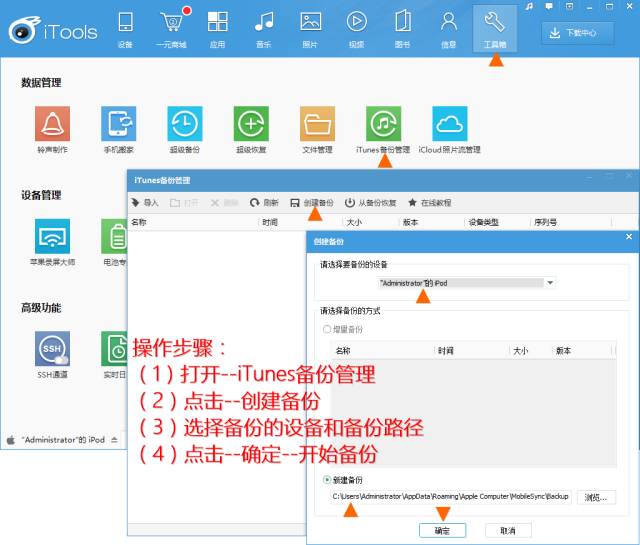Click the greyed 删除 delete toolbar item
The width and height of the screenshot is (640, 545).
click(x=224, y=202)
